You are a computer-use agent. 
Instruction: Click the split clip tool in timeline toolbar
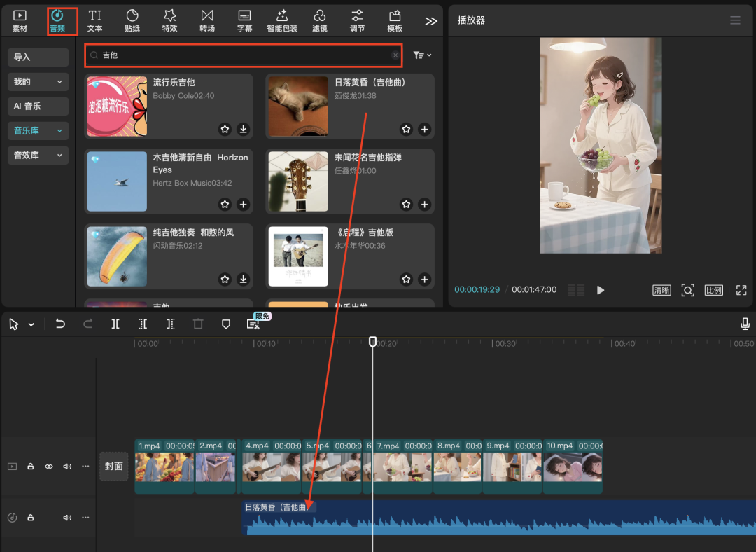tap(115, 324)
